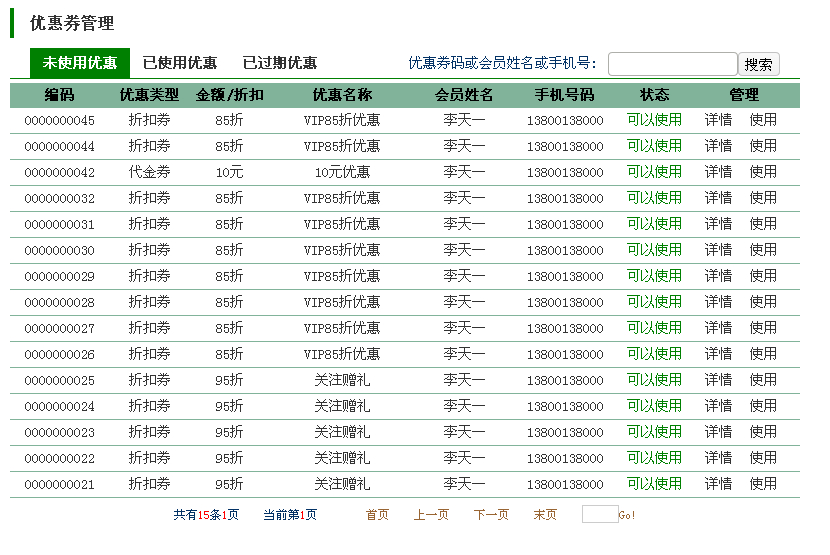The image size is (830, 555).
Task: Select the 优惠券管理 page title
Action: [72, 23]
